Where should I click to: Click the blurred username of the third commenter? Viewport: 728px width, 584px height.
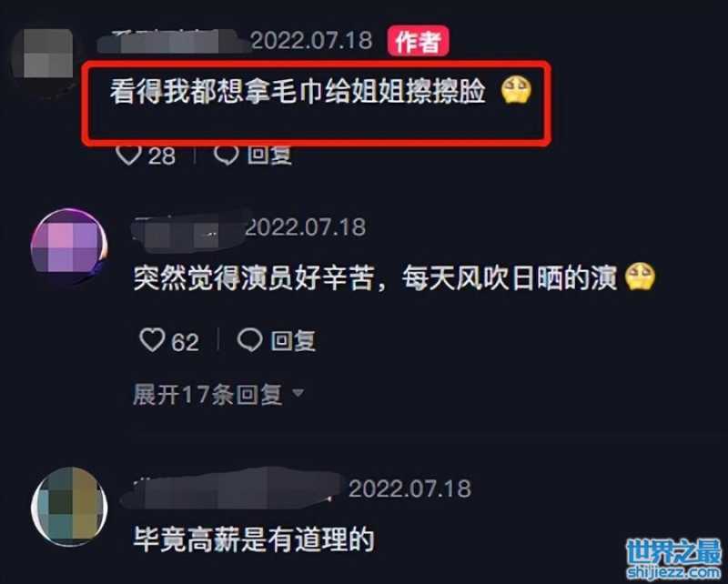pyautogui.click(x=232, y=489)
